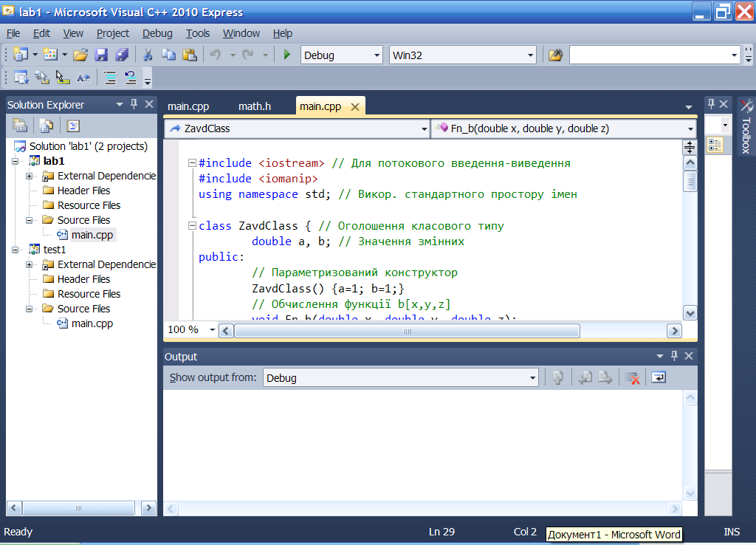Click Find Message in Code output icon

558,377
